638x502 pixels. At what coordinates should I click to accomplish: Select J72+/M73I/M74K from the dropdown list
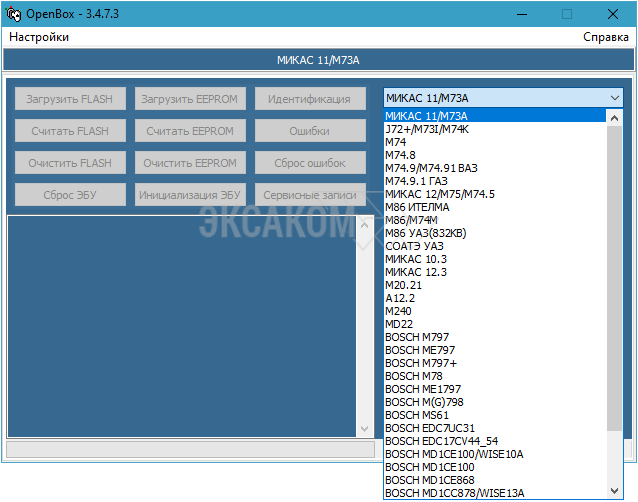tap(427, 129)
